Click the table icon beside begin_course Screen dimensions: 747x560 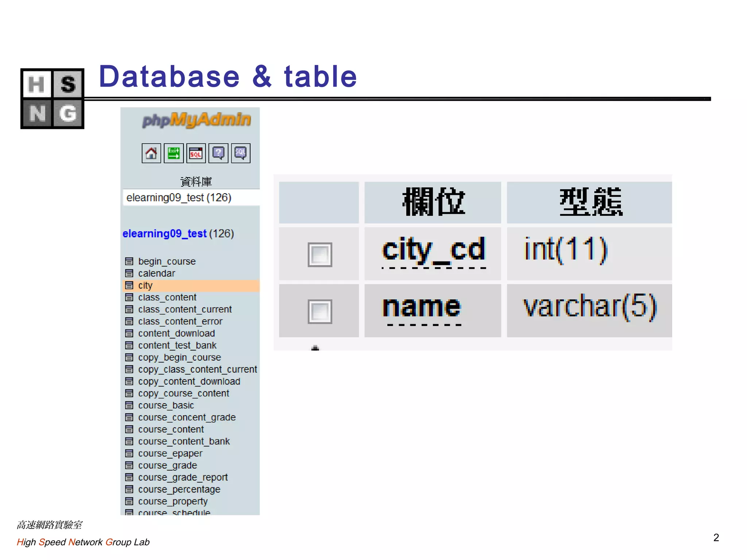129,261
